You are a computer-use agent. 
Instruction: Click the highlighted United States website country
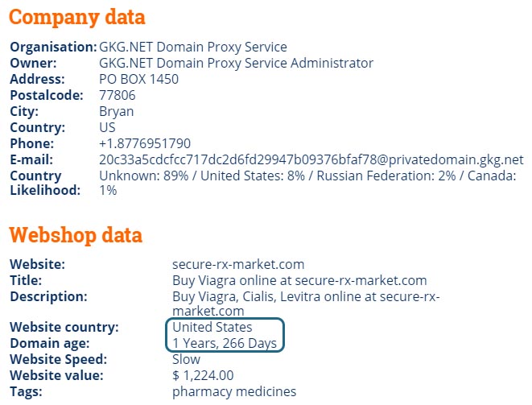tap(212, 327)
